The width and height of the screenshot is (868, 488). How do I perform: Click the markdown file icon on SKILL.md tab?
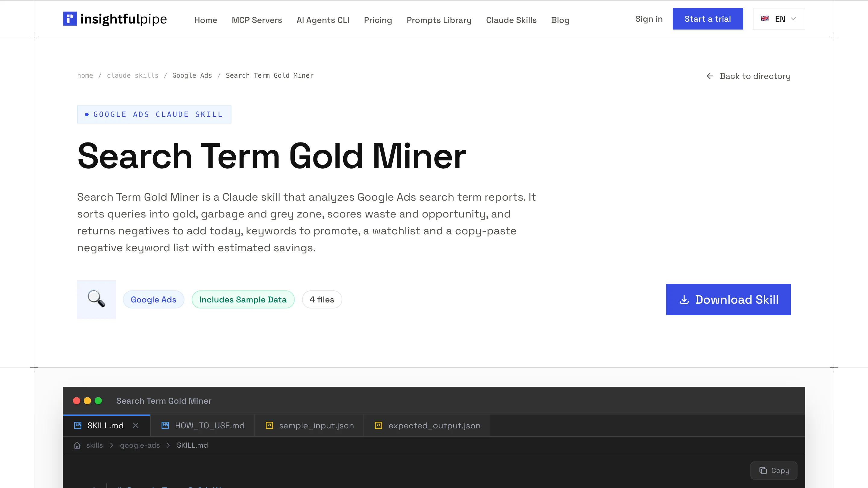[x=78, y=425]
